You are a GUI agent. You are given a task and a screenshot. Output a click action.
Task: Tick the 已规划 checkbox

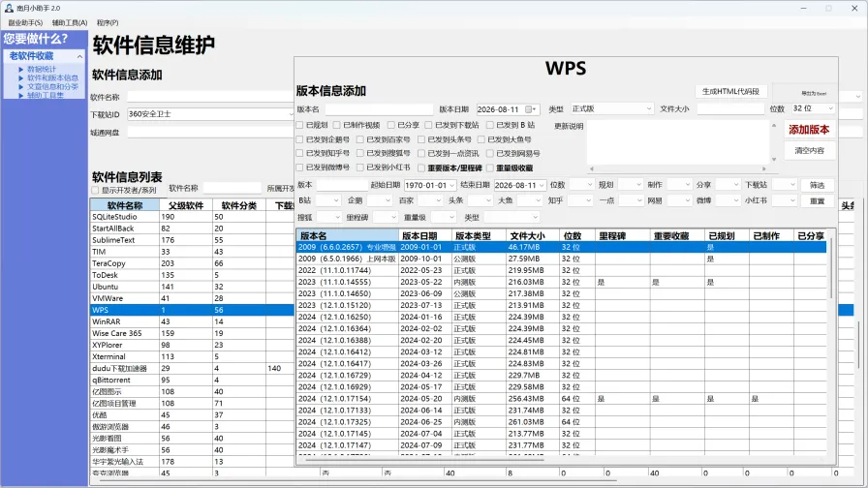pos(299,125)
